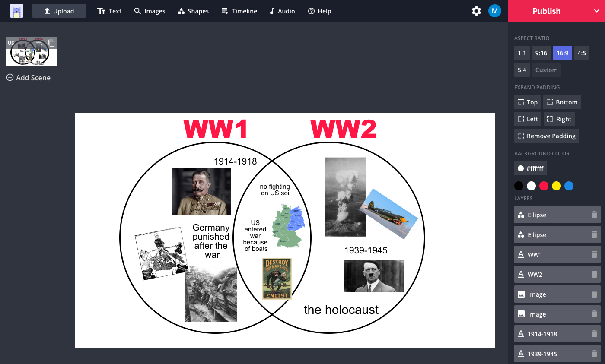Select the 'Germany punished after the war' text

(x=211, y=241)
